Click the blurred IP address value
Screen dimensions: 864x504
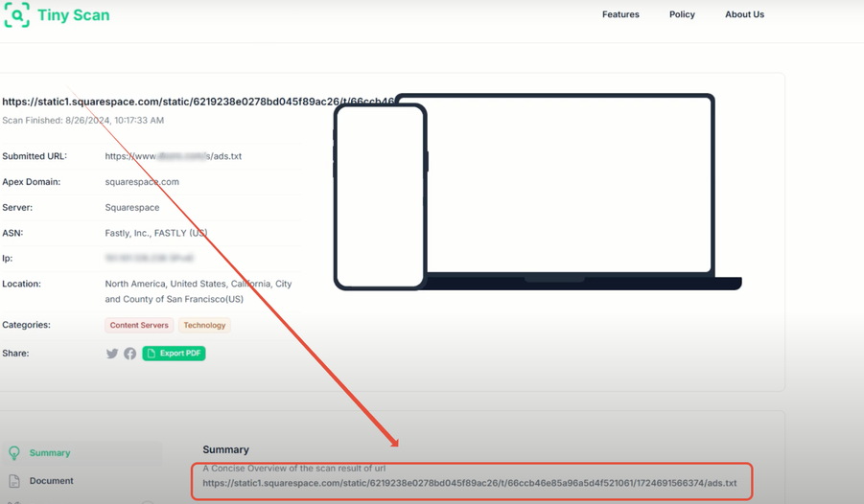click(149, 259)
